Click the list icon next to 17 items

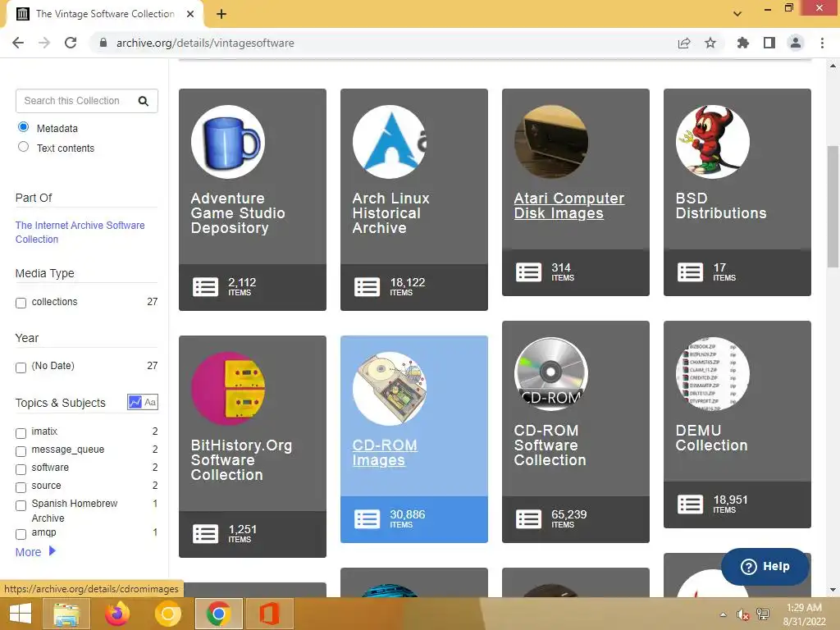tap(690, 272)
